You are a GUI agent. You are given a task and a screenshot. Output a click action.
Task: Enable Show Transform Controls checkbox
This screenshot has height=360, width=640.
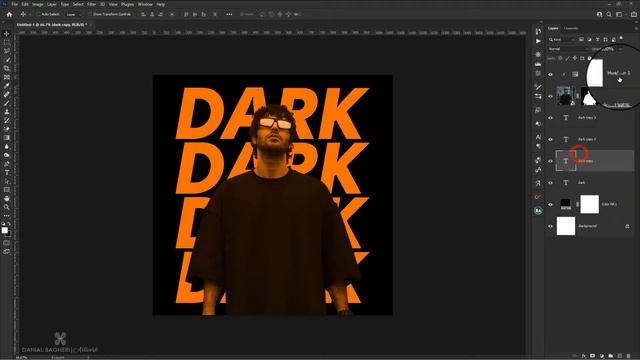89,14
